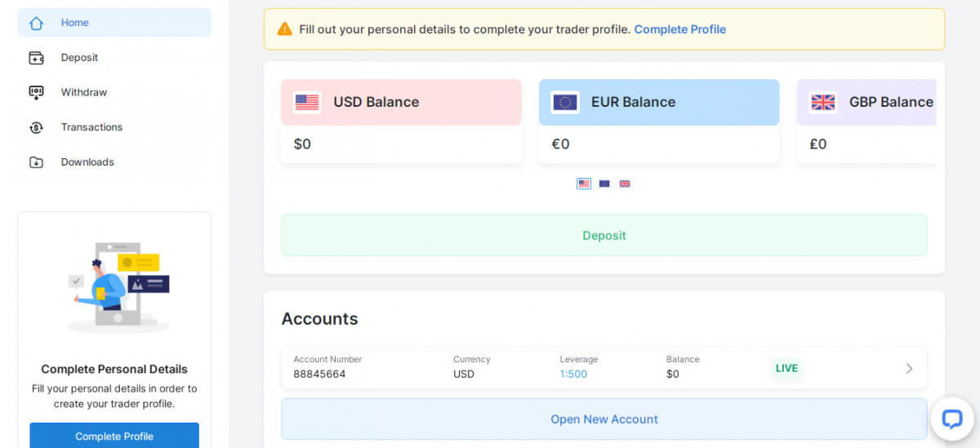Click the orange warning triangle icon
The height and width of the screenshot is (448, 980).
[284, 29]
